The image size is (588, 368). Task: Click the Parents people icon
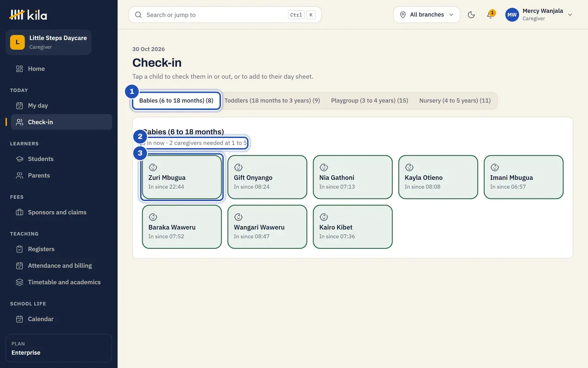pyautogui.click(x=19, y=175)
